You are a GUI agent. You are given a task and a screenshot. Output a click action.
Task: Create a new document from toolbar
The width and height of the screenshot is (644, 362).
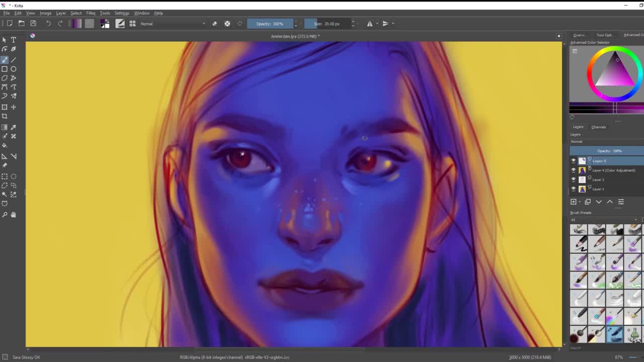(x=10, y=24)
